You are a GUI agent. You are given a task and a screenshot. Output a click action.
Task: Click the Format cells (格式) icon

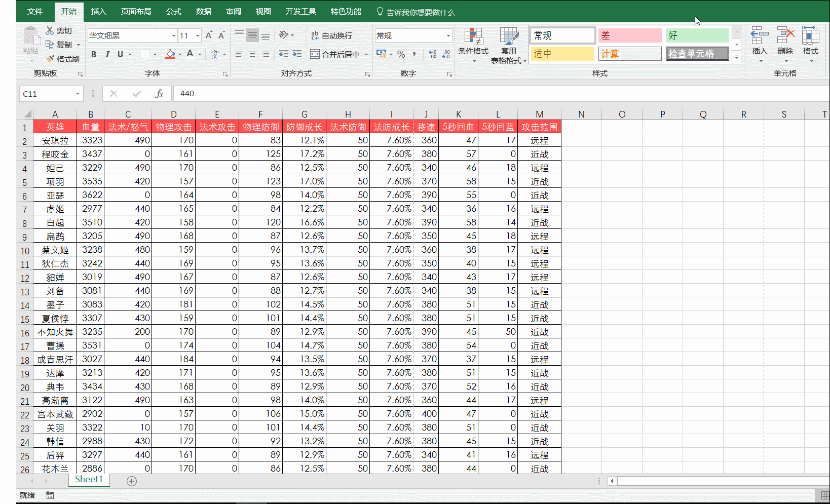[811, 35]
